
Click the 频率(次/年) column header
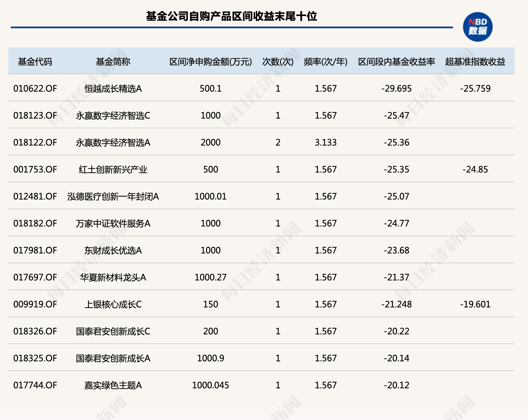[x=325, y=62]
